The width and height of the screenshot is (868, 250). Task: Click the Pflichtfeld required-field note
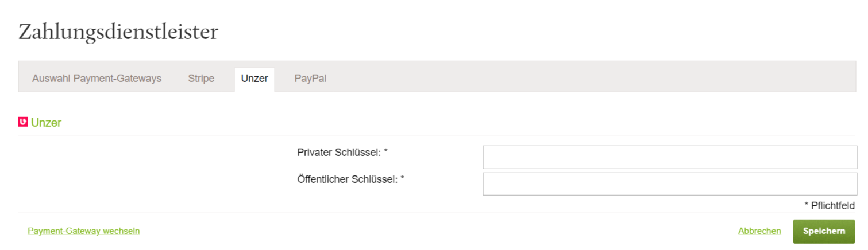pyautogui.click(x=830, y=205)
